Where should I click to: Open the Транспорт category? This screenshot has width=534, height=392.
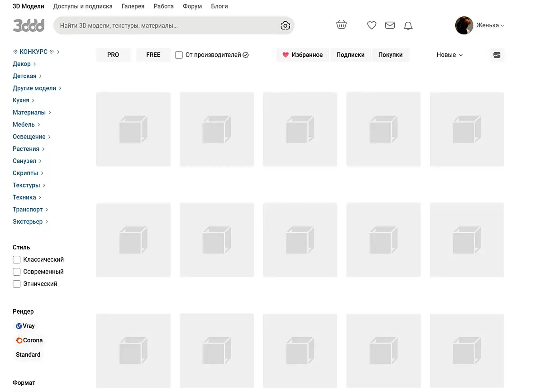click(30, 210)
